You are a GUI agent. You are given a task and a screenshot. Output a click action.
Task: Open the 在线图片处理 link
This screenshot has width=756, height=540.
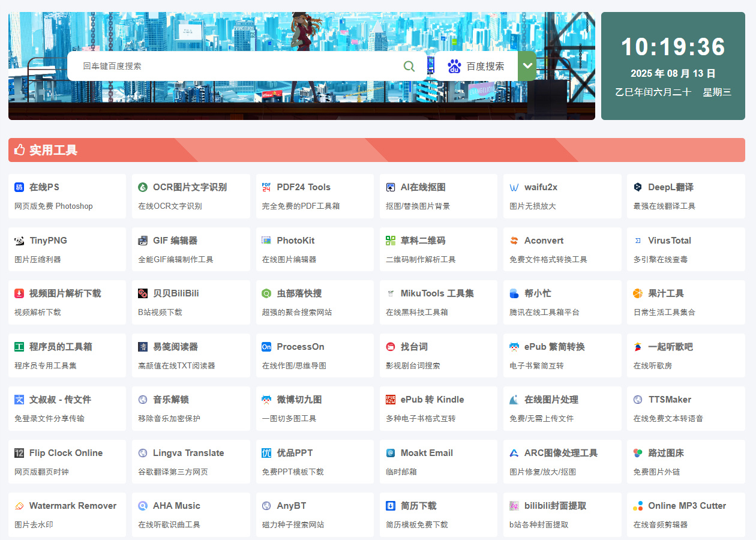(551, 400)
